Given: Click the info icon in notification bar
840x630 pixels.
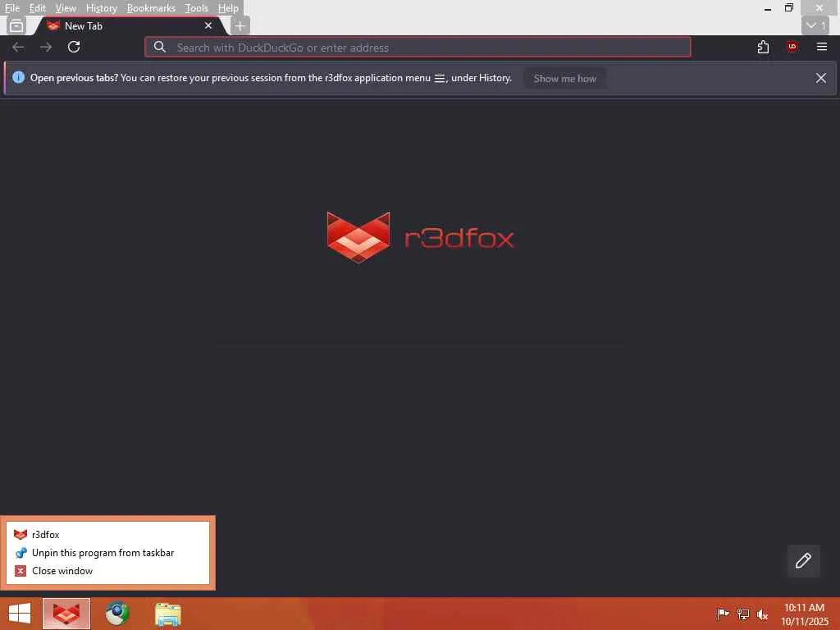Looking at the screenshot, I should point(18,78).
